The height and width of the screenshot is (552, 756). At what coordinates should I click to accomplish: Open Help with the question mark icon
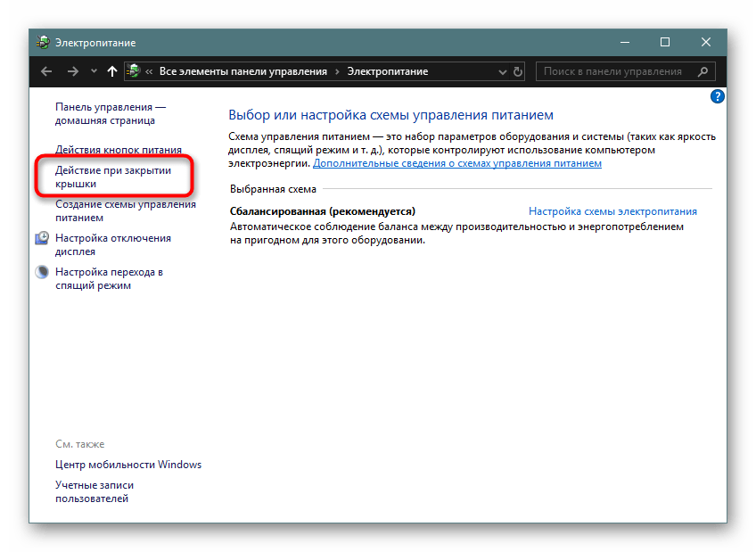click(717, 96)
